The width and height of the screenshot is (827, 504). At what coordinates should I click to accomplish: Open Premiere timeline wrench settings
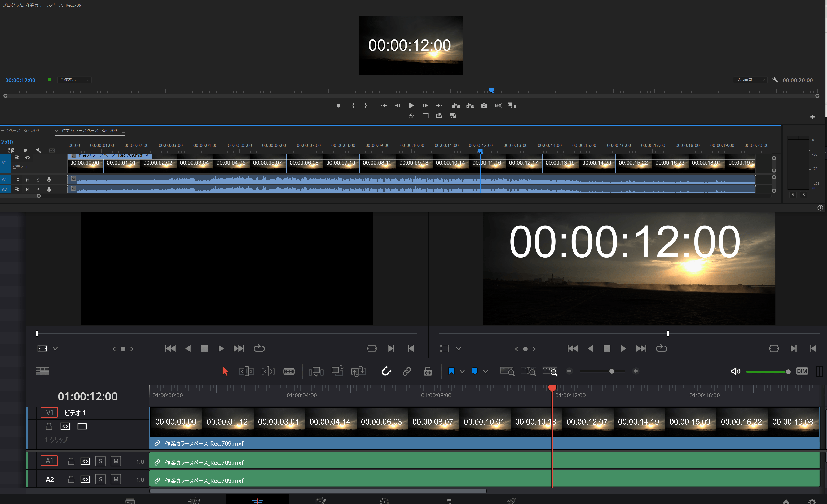tap(39, 150)
